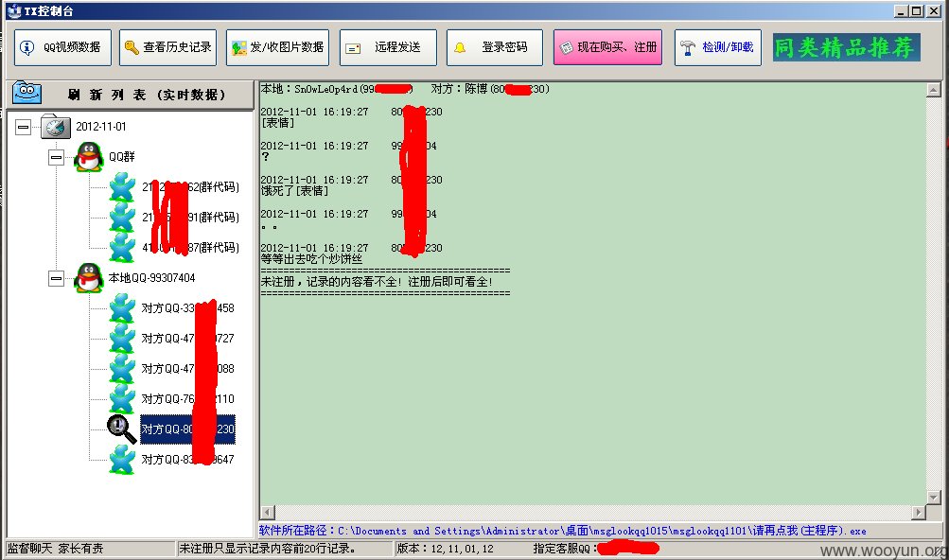Select contact 对方QQ ending in 088
Viewport: 949px width, 560px height.
click(187, 369)
